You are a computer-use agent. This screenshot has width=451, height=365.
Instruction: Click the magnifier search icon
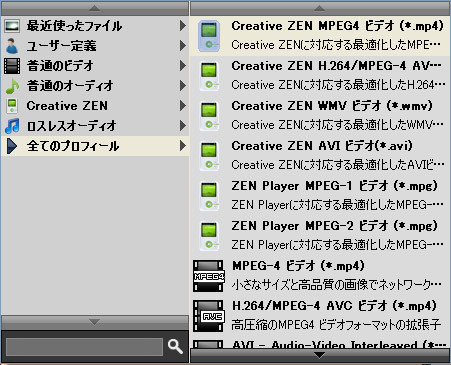click(x=175, y=346)
